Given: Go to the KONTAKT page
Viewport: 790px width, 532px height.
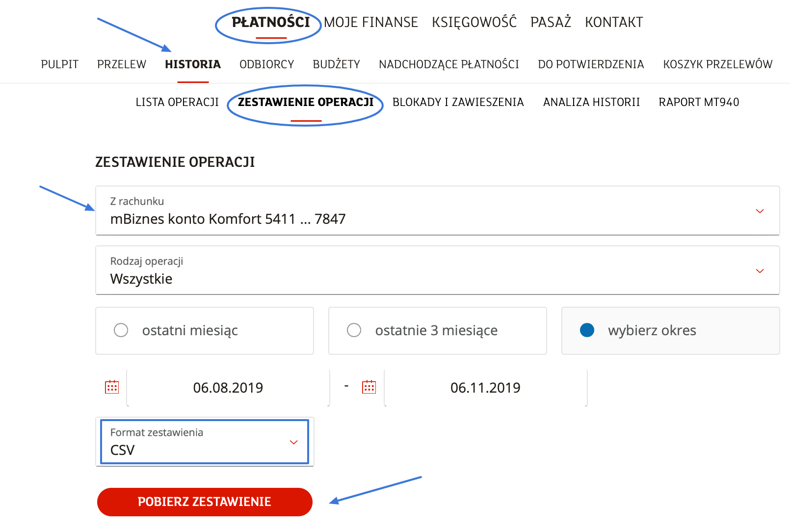Looking at the screenshot, I should click(614, 22).
